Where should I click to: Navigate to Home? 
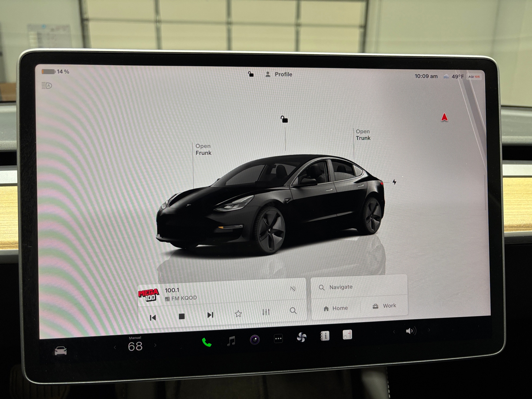(335, 308)
